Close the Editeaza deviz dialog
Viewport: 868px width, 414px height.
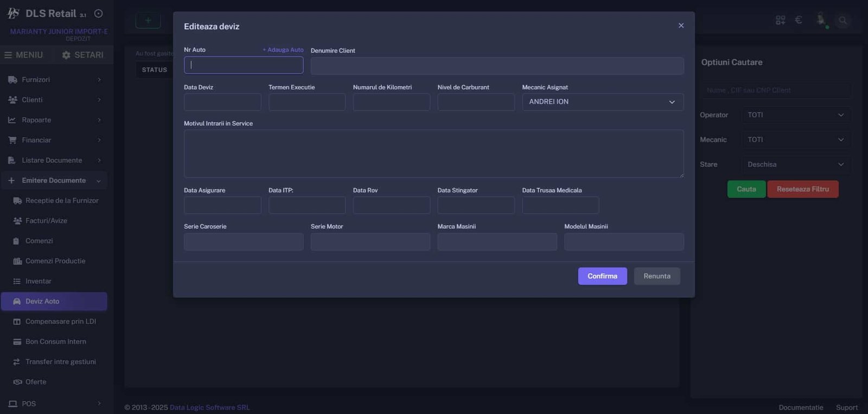point(681,26)
